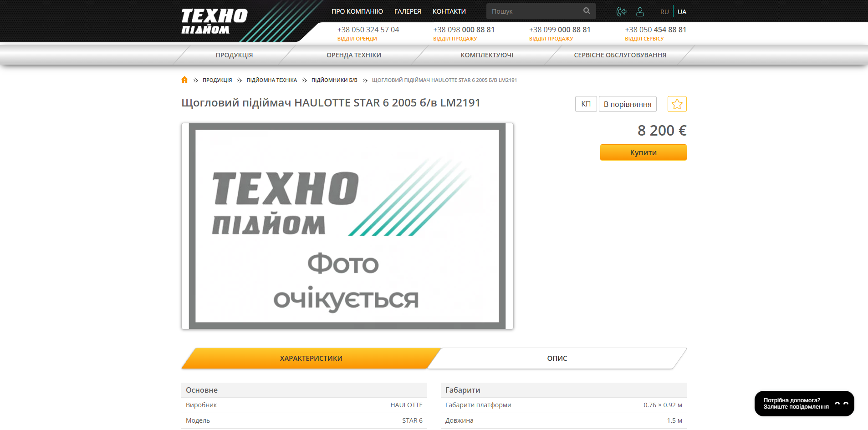This screenshot has width=868, height=430.
Task: Click the Основне section heading
Action: (202, 390)
